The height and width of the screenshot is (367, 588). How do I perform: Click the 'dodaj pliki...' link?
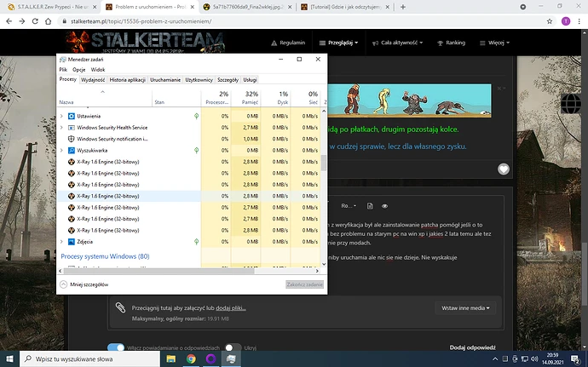[231, 308]
